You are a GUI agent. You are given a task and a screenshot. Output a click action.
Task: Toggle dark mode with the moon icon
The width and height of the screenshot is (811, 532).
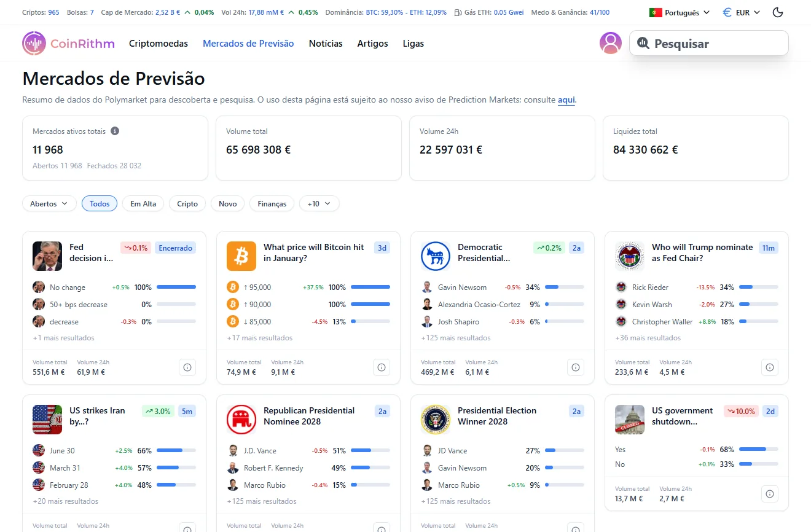point(777,12)
